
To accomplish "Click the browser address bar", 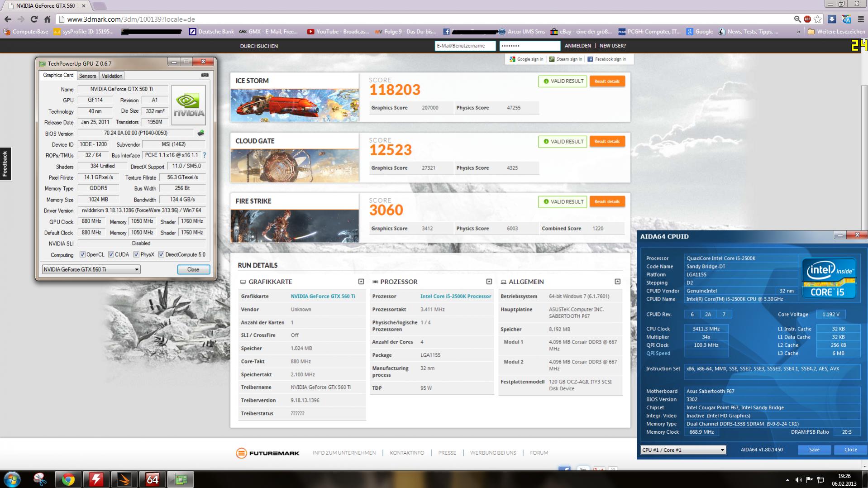I will tap(425, 19).
